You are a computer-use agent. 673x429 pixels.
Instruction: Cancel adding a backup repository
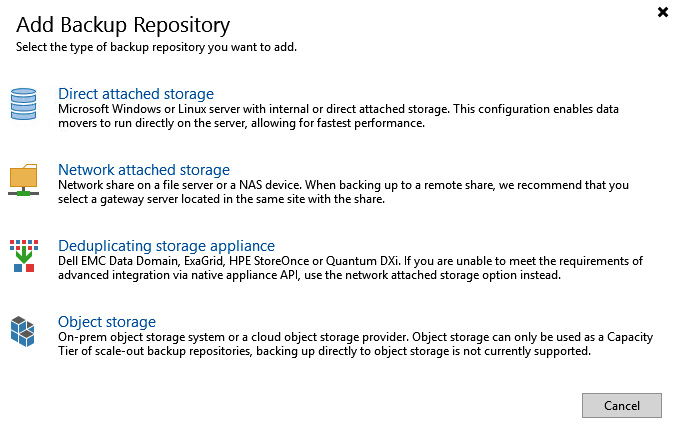pos(621,405)
